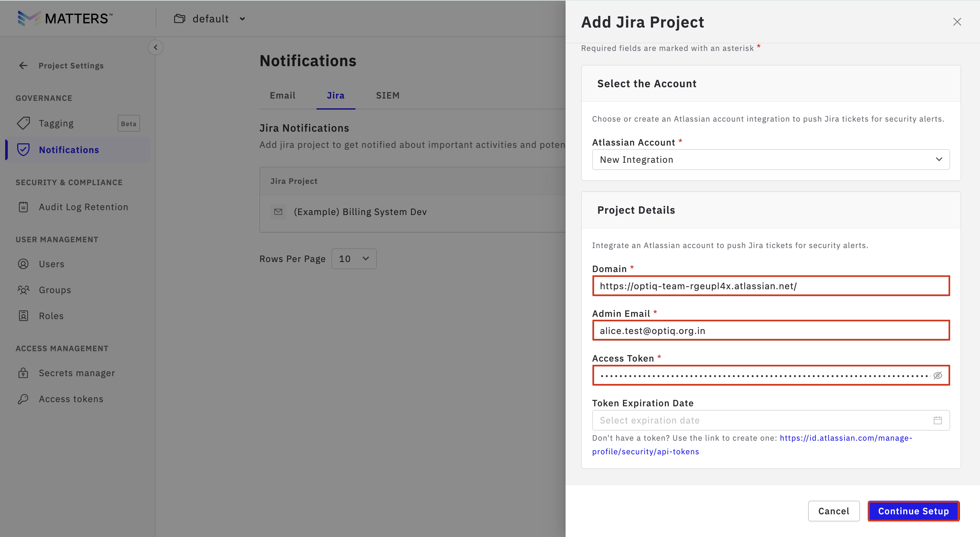Click the Users profile icon
Screen dimensions: 980x537
coord(23,264)
